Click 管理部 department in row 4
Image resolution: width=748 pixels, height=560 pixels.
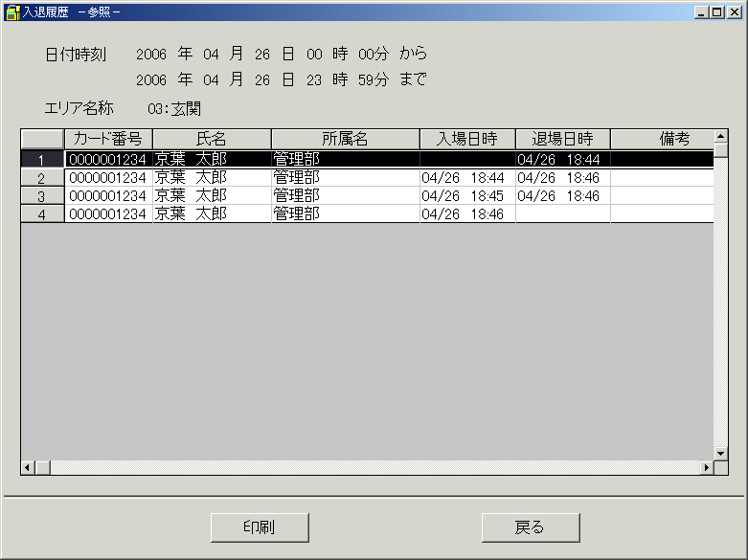pyautogui.click(x=346, y=214)
